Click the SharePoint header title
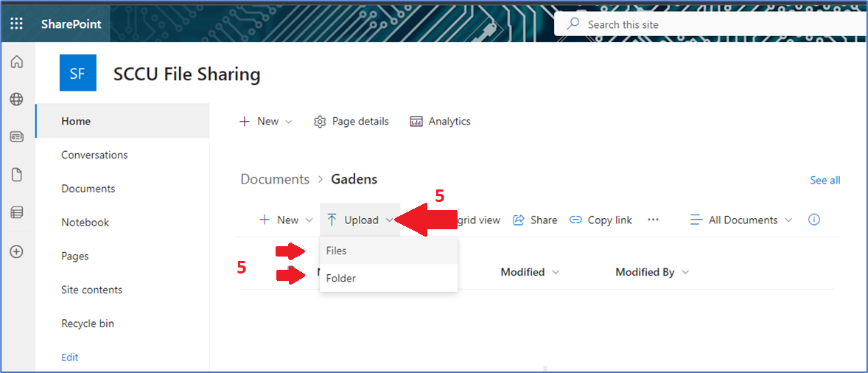This screenshot has height=373, width=868. pos(71,24)
